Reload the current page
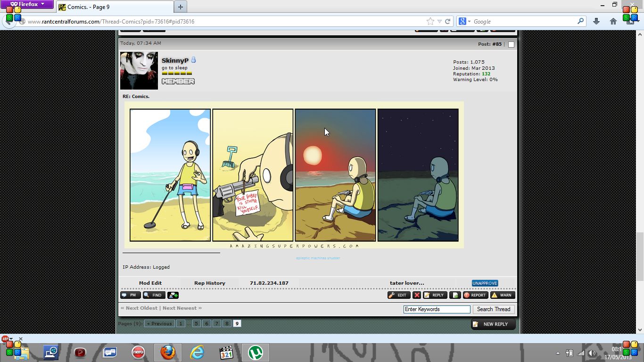This screenshot has height=362, width=644. (x=447, y=21)
